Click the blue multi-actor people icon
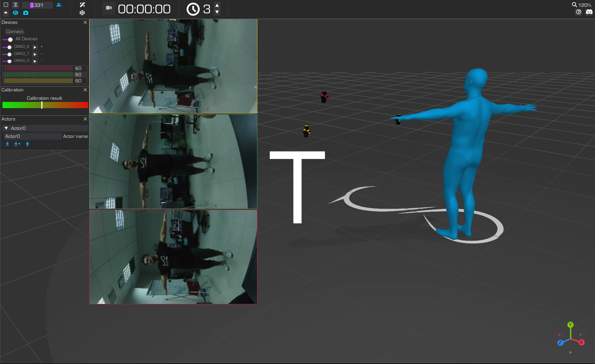 tap(59, 5)
